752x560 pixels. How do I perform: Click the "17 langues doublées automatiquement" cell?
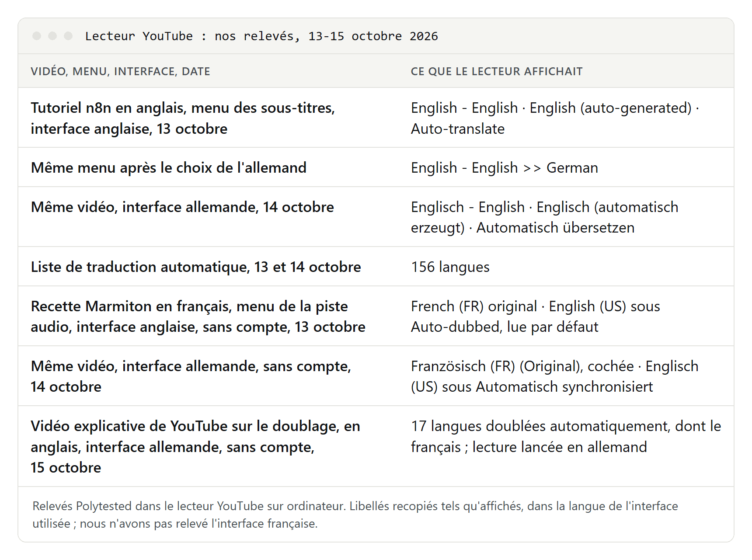(566, 436)
